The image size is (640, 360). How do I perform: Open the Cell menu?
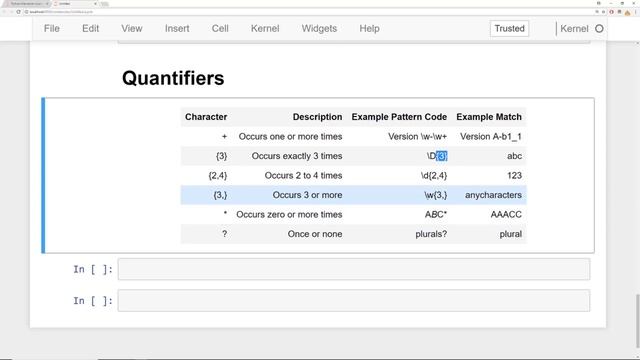pos(220,29)
